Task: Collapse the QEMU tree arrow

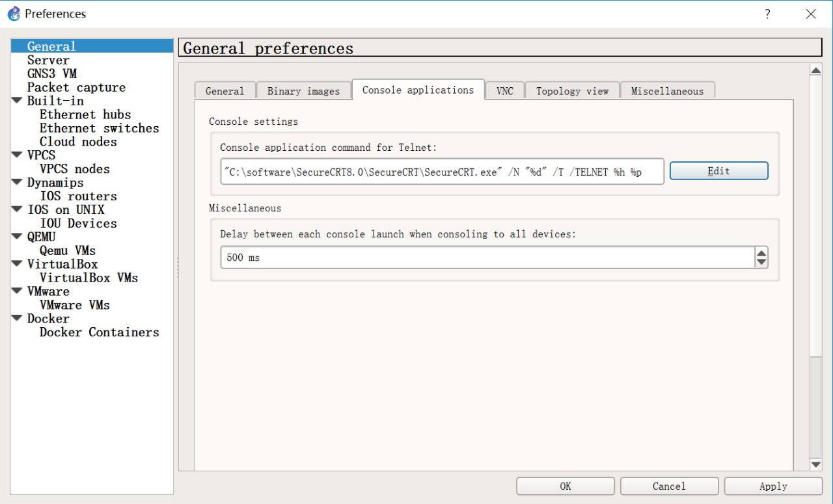Action: (x=17, y=237)
